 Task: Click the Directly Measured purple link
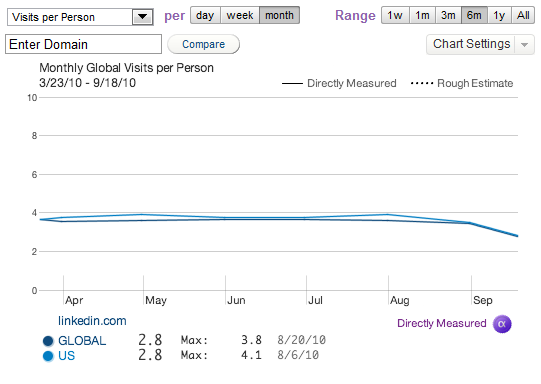tap(442, 323)
